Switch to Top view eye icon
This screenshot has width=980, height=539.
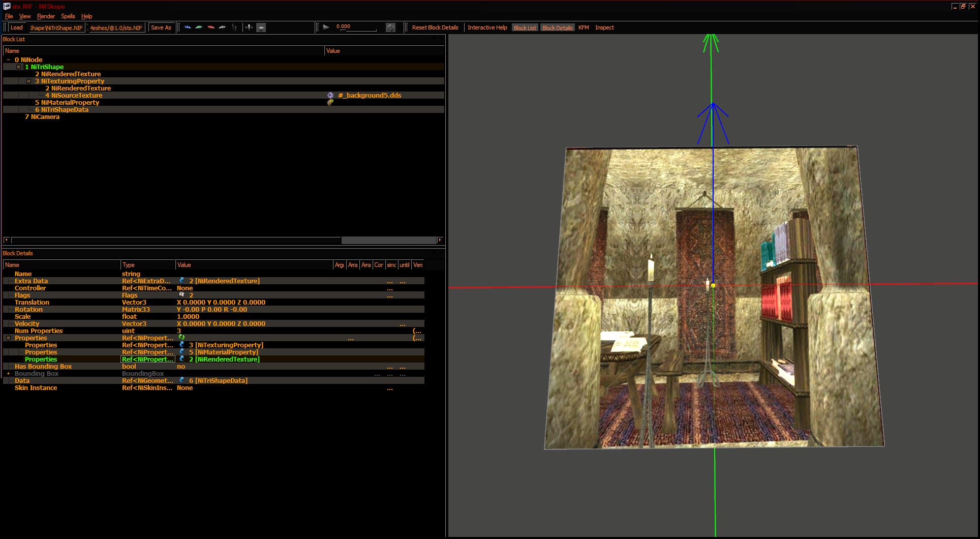point(188,27)
